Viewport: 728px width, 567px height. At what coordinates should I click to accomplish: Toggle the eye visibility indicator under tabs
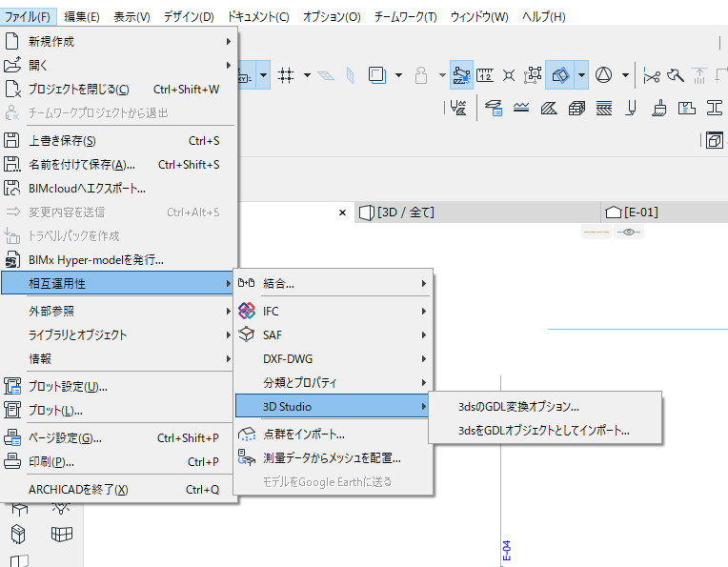coord(629,232)
